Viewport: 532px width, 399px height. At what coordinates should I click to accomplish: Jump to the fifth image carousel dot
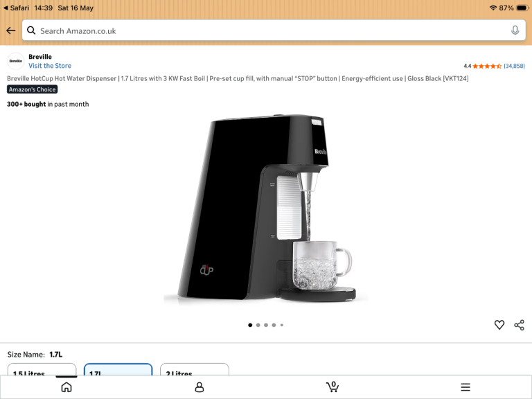click(282, 325)
